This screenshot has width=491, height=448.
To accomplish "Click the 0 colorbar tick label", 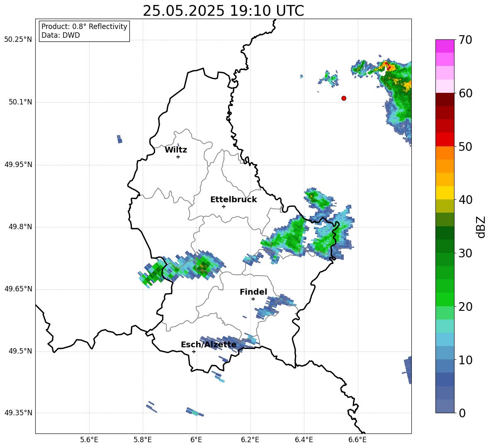I will point(462,413).
